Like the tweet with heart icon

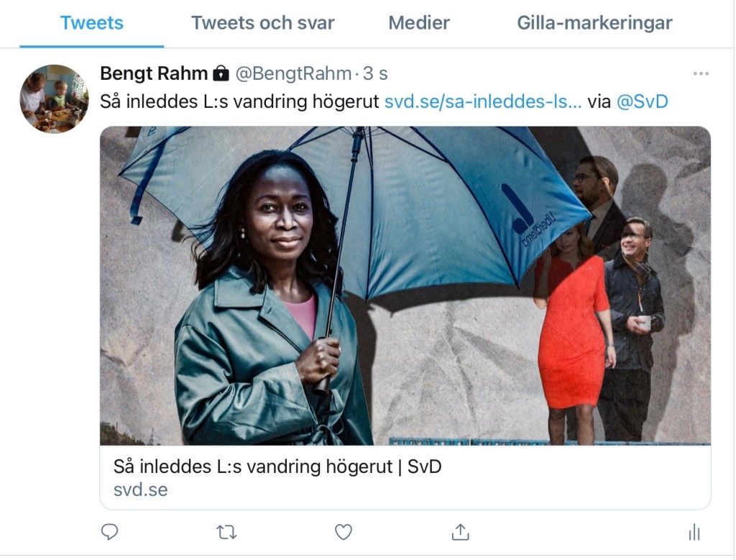[x=344, y=532]
